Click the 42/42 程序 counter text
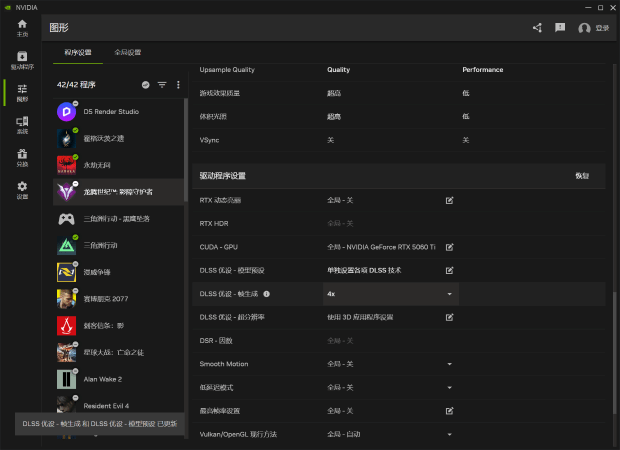The width and height of the screenshot is (620, 450). 76,85
